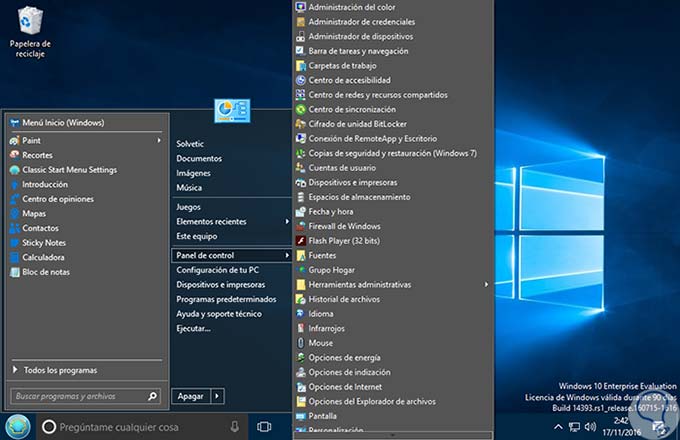Image resolution: width=680 pixels, height=440 pixels.
Task: Click the volume speaker tray icon
Action: (x=590, y=427)
